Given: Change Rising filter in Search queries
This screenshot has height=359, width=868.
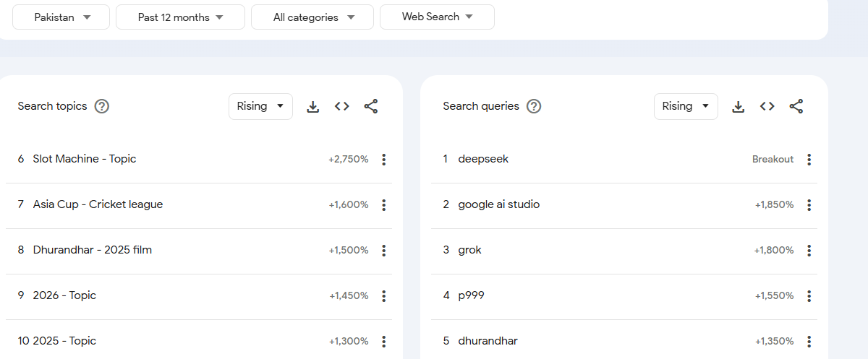Looking at the screenshot, I should [686, 107].
